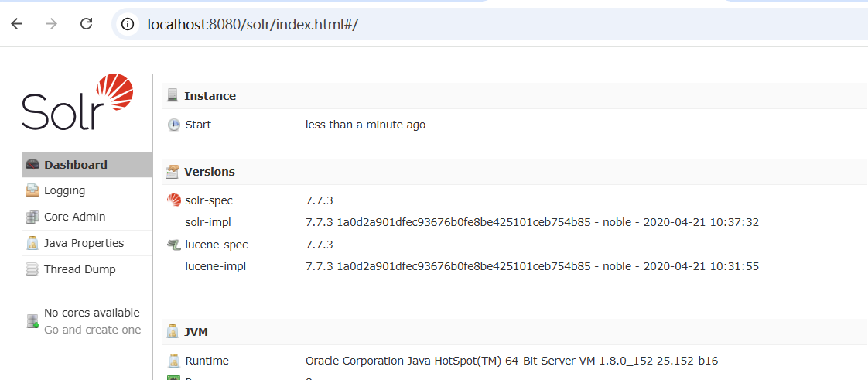The width and height of the screenshot is (868, 380).
Task: Click the Versions section heading
Action: click(209, 172)
